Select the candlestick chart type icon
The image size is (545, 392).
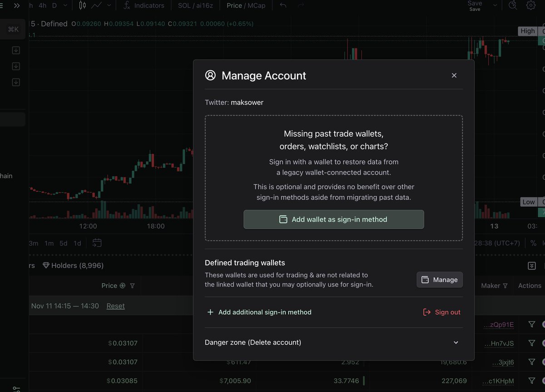click(82, 5)
